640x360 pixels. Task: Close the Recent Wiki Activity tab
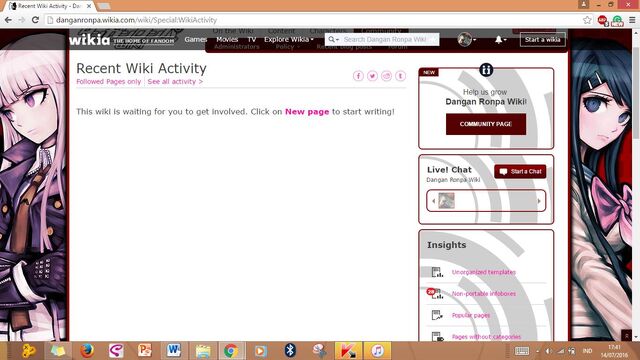[89, 6]
